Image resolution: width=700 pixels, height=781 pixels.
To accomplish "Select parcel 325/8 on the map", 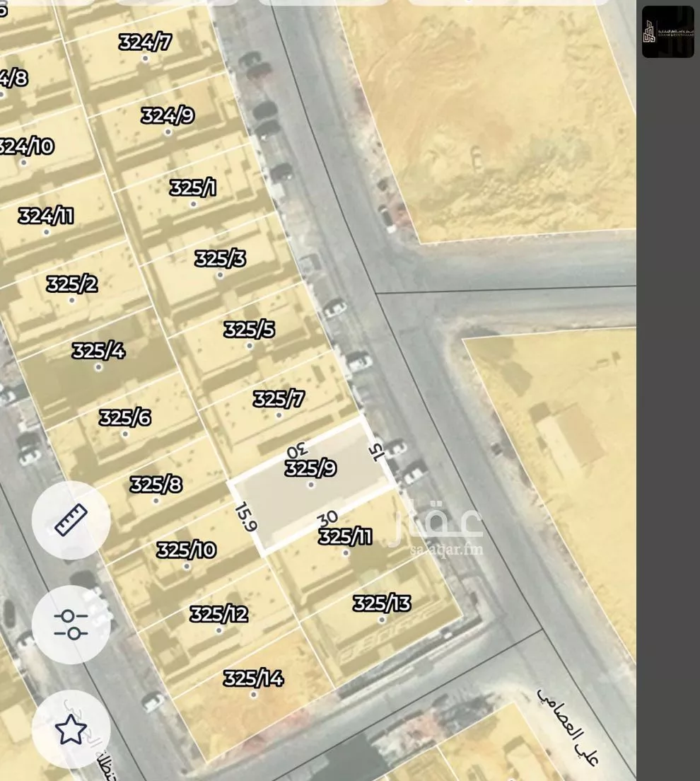I will point(156,484).
